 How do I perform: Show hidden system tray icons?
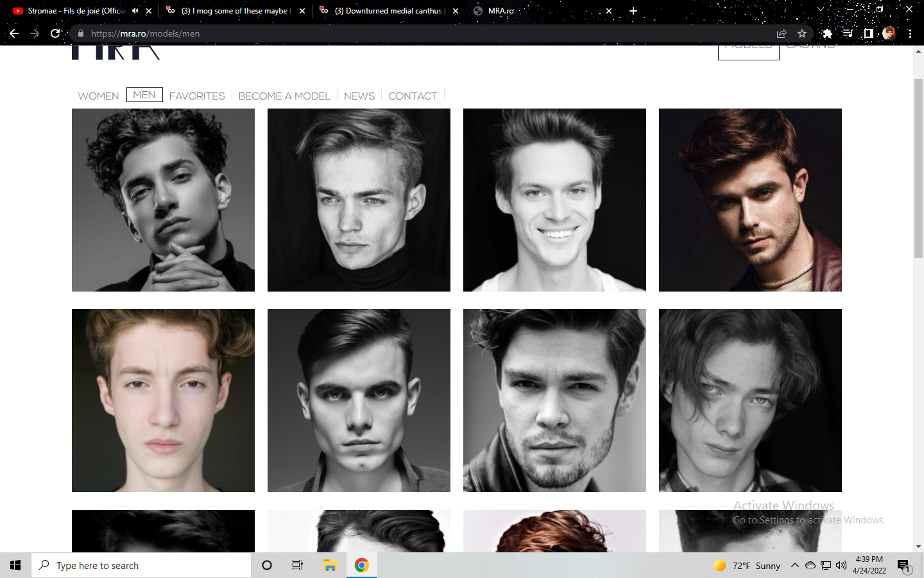(x=794, y=565)
